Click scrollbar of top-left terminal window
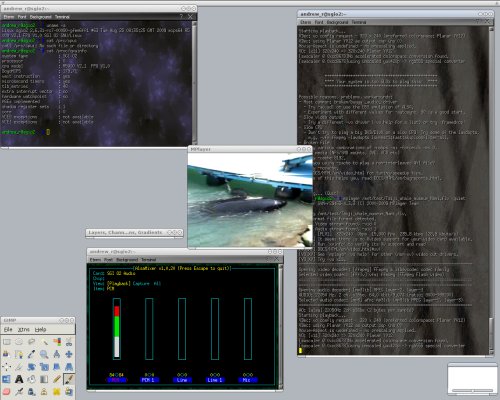Viewport: 500px width, 400px height. coord(195,83)
